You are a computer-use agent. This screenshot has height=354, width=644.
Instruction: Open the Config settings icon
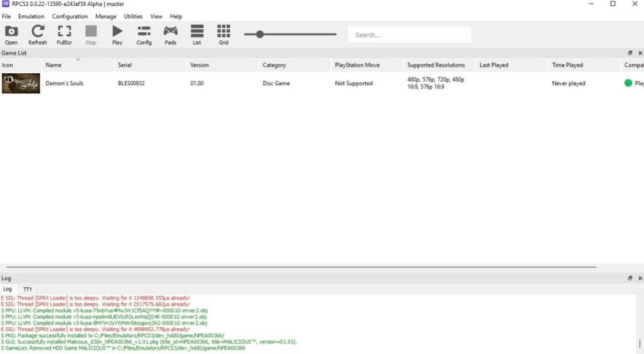tap(144, 34)
